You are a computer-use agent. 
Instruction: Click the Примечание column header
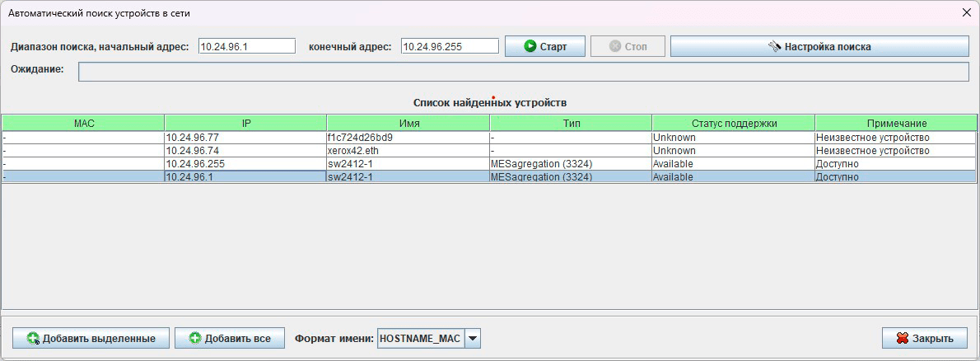pos(896,123)
